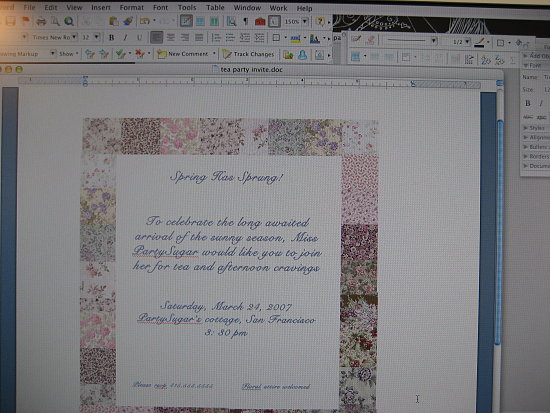This screenshot has width=550, height=413.
Task: Click the table Eraser icon
Action: tap(370, 39)
